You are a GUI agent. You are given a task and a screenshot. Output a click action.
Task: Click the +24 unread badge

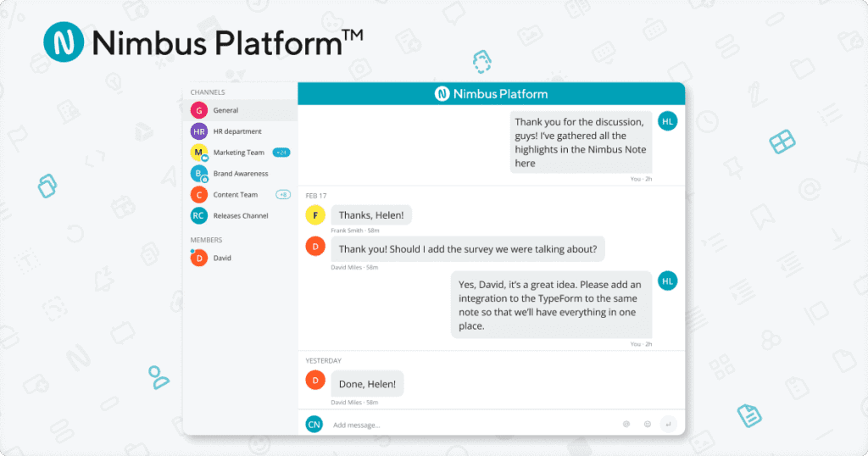point(281,153)
